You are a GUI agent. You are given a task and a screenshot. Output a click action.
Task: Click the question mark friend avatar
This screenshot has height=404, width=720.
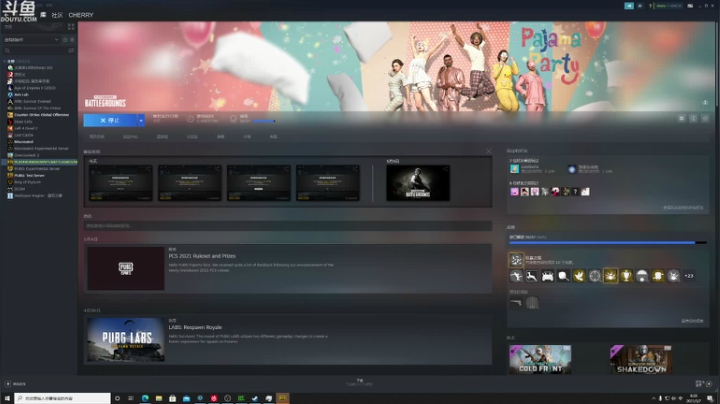(x=575, y=192)
